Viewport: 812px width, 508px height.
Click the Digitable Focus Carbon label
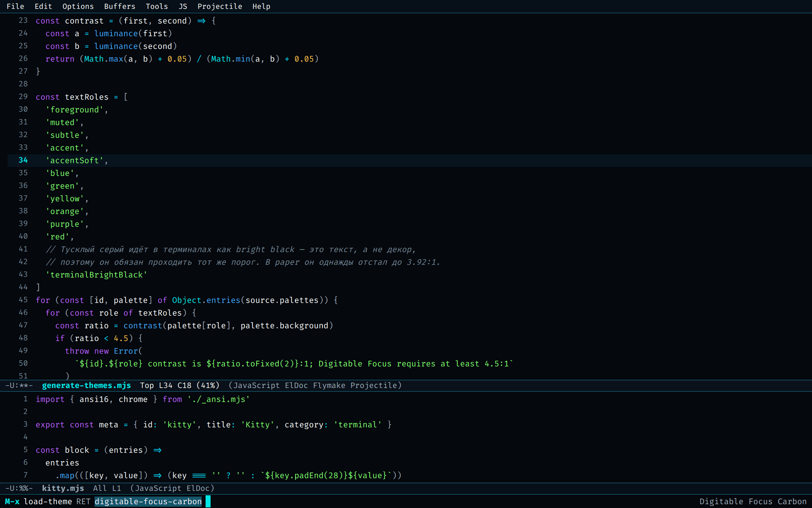pyautogui.click(x=753, y=502)
